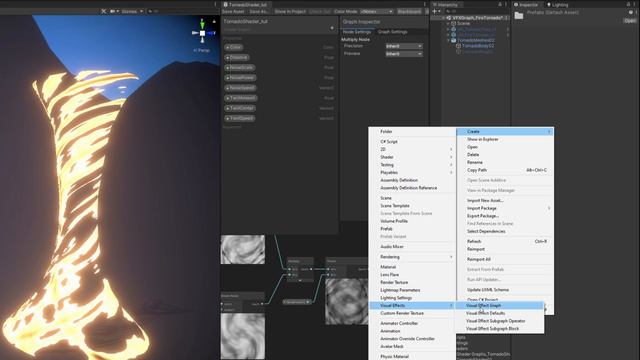Open the Hierarchy panel kebab options menu

point(506,4)
